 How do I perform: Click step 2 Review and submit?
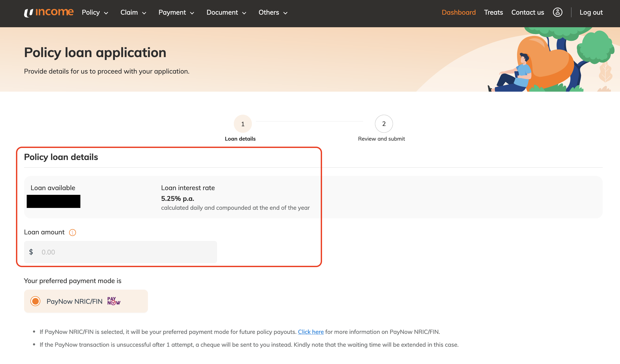click(x=383, y=124)
